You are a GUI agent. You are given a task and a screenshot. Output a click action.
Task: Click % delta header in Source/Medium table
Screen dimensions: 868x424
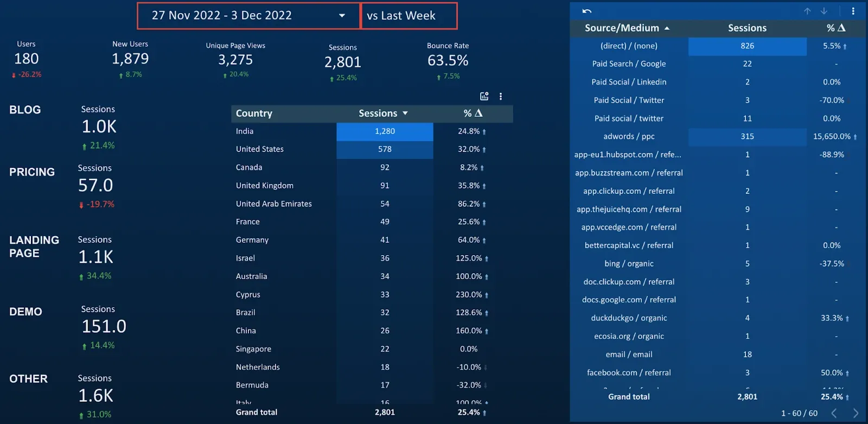(x=836, y=28)
